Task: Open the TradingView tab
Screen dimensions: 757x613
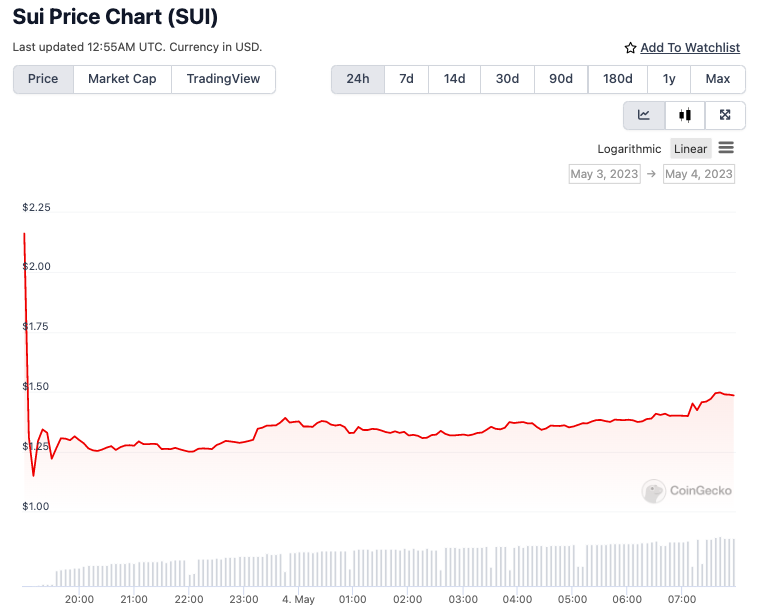Action: pos(223,79)
